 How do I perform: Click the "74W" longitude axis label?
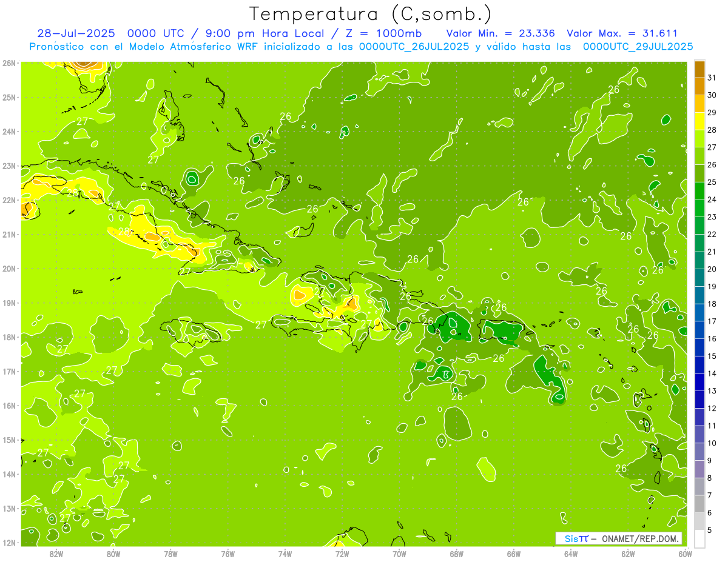click(285, 554)
